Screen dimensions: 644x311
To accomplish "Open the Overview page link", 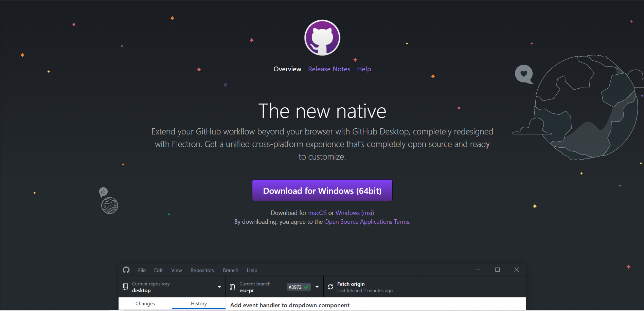I will (287, 69).
